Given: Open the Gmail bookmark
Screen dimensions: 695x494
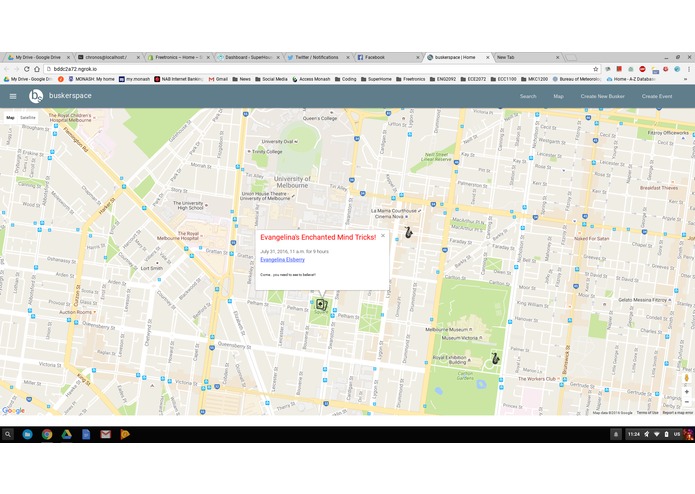Looking at the screenshot, I should (x=218, y=79).
